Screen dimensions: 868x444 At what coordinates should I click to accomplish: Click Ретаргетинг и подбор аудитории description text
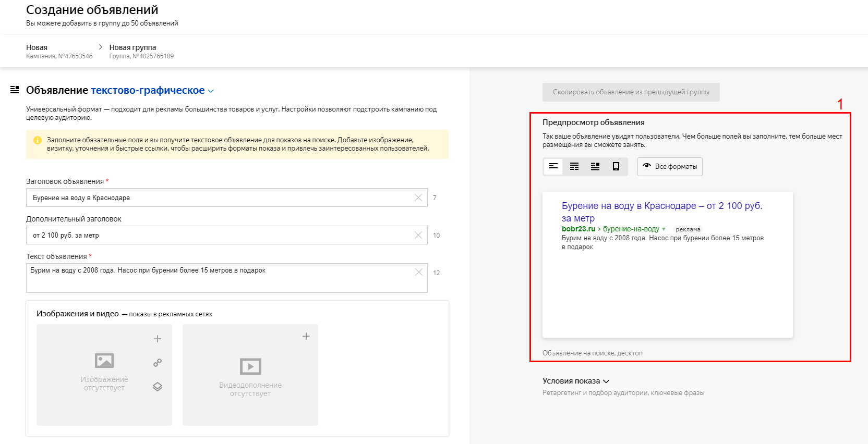[623, 393]
